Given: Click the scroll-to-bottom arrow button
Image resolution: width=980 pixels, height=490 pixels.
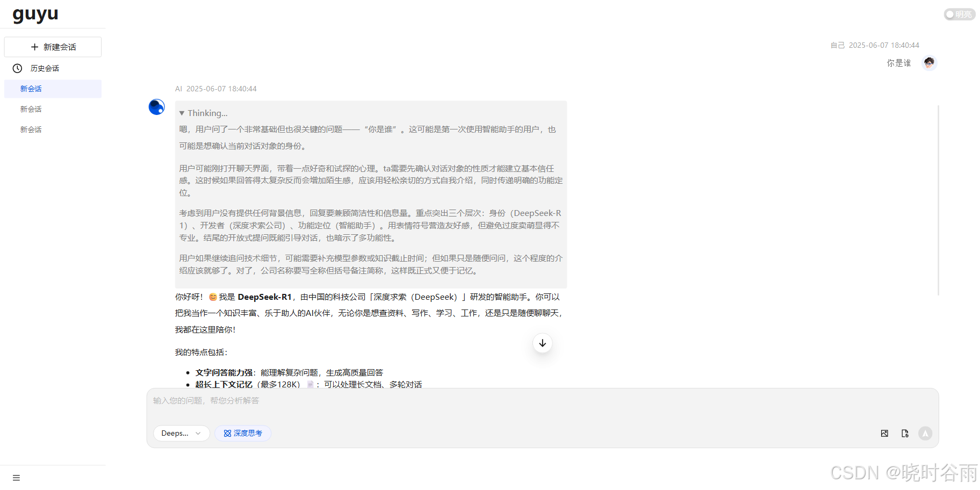Looking at the screenshot, I should click(x=543, y=343).
